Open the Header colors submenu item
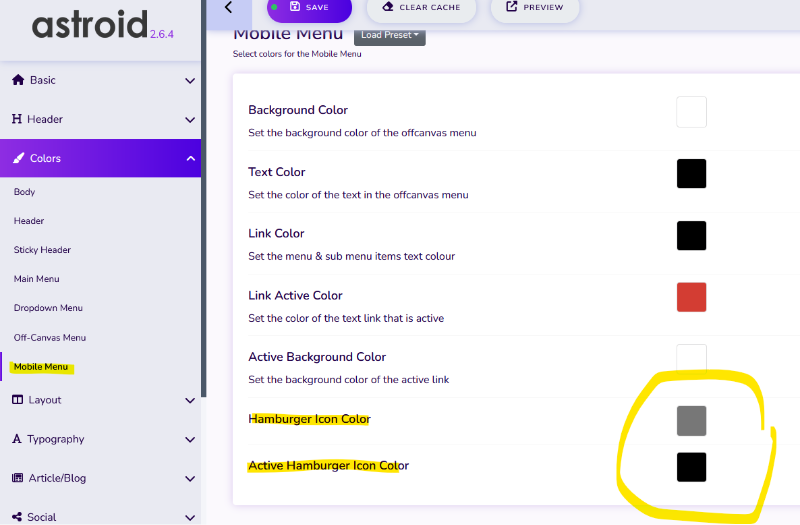 [x=29, y=221]
